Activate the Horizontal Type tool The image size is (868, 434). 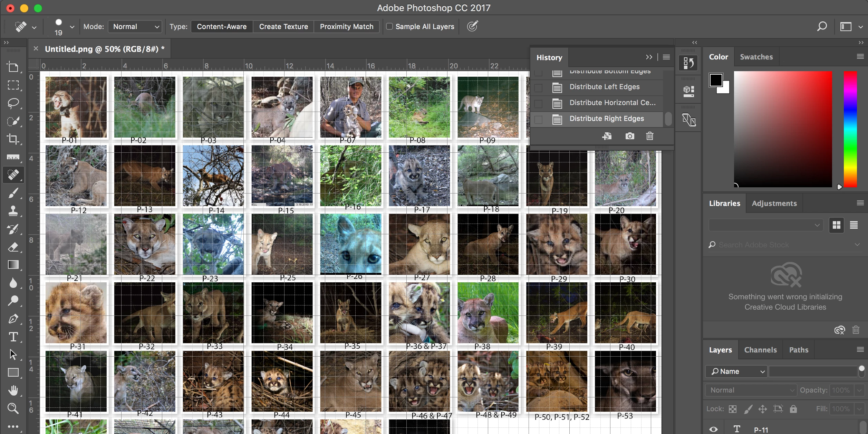[x=13, y=337]
